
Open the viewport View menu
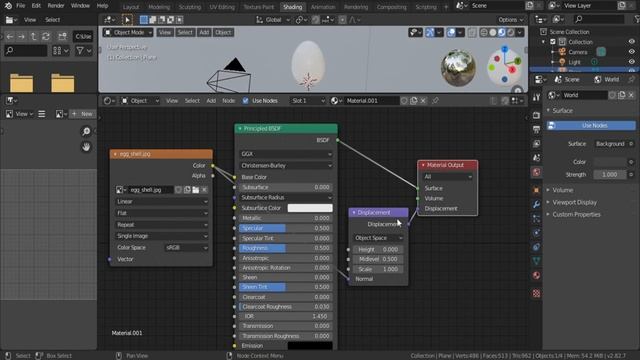click(x=165, y=33)
